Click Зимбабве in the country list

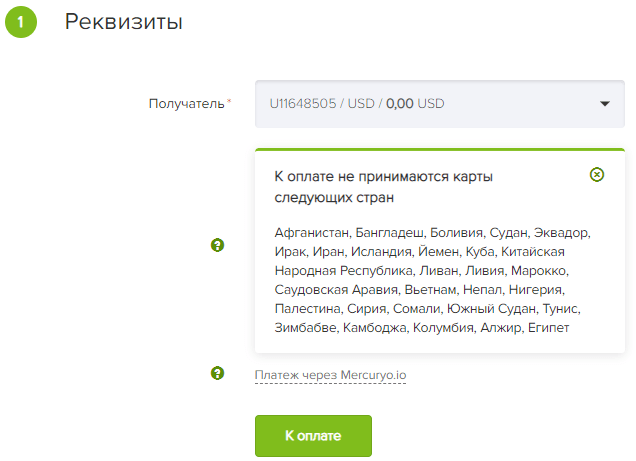coord(306,328)
